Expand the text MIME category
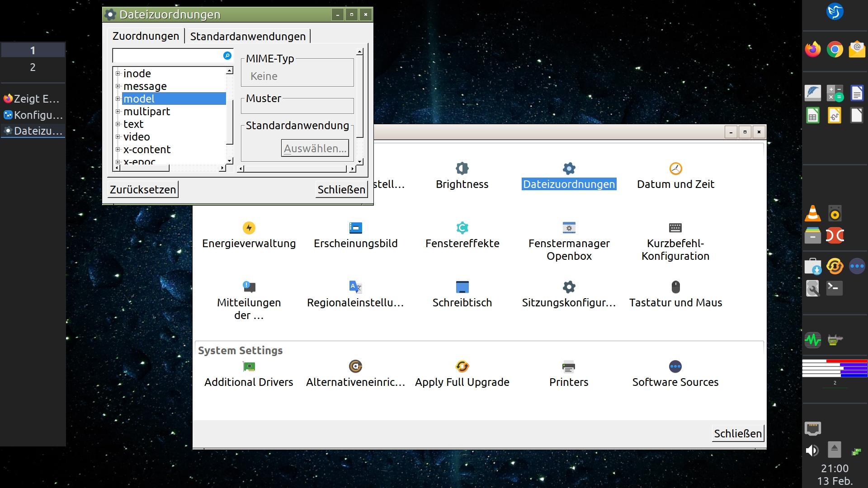868x488 pixels. 118,124
